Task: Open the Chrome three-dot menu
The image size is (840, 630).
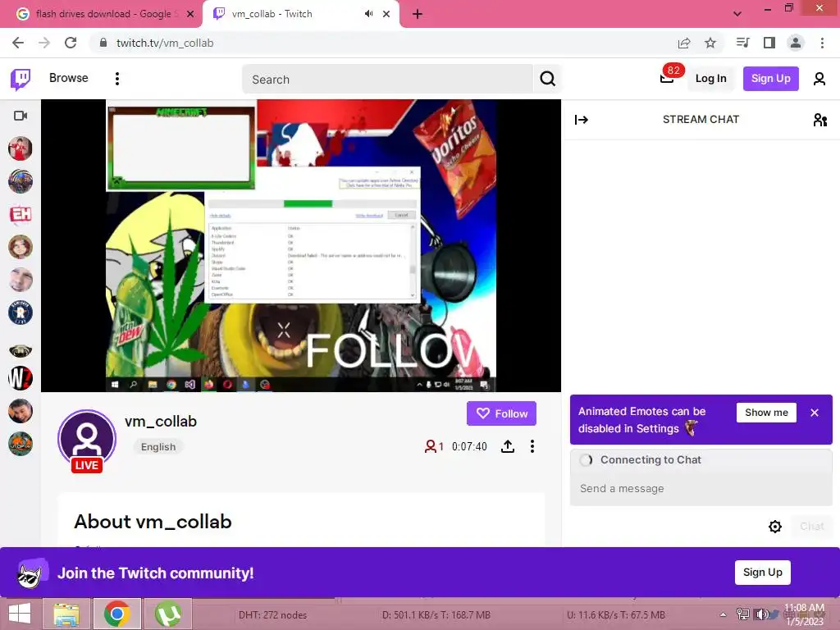Action: pyautogui.click(x=822, y=43)
